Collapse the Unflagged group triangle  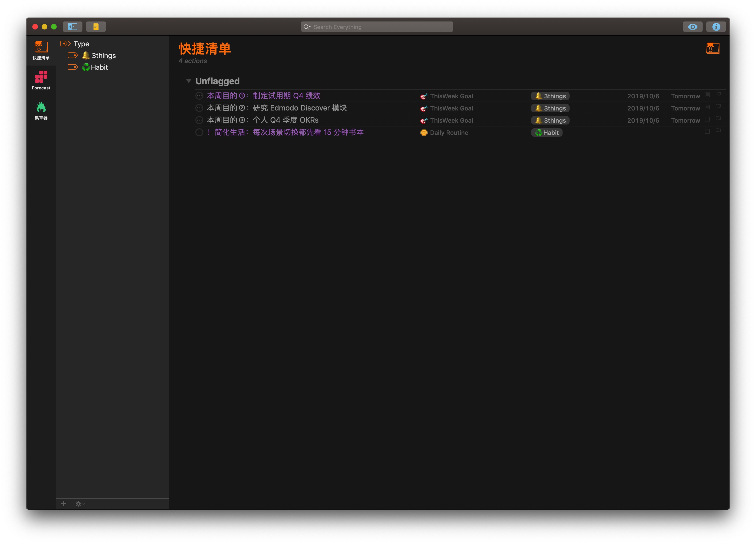tap(188, 81)
